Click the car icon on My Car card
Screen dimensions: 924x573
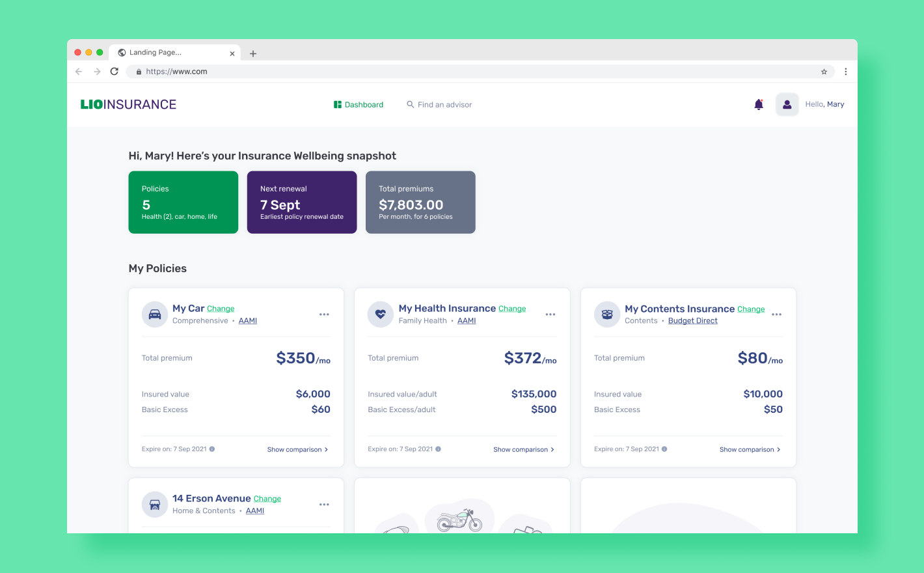coord(154,314)
